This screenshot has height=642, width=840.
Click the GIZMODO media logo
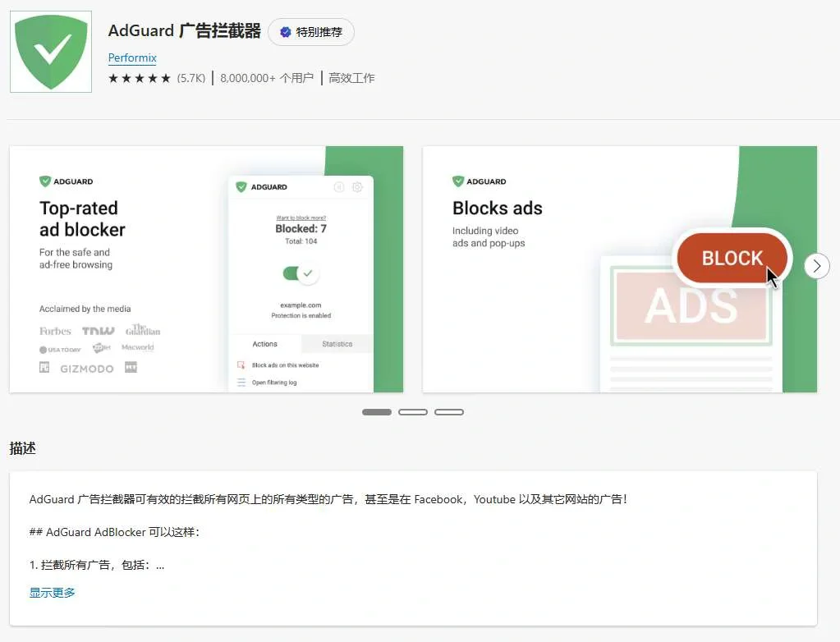pyautogui.click(x=87, y=369)
